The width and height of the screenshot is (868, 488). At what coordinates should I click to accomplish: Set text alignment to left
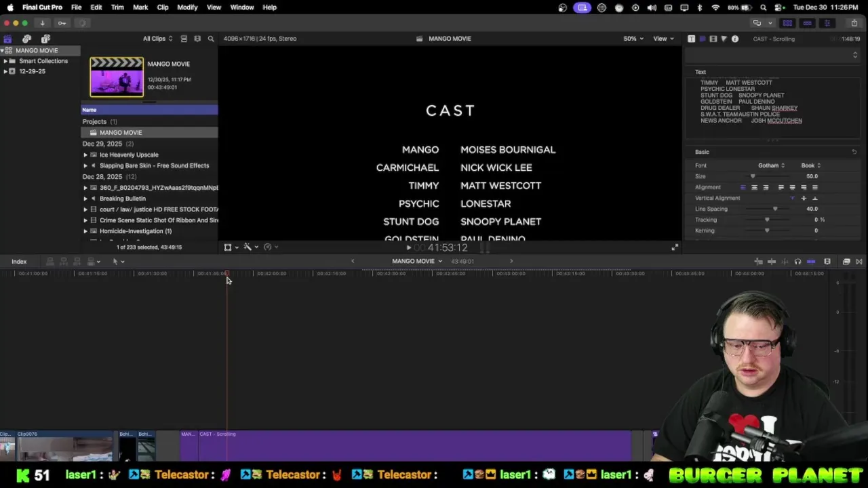743,187
